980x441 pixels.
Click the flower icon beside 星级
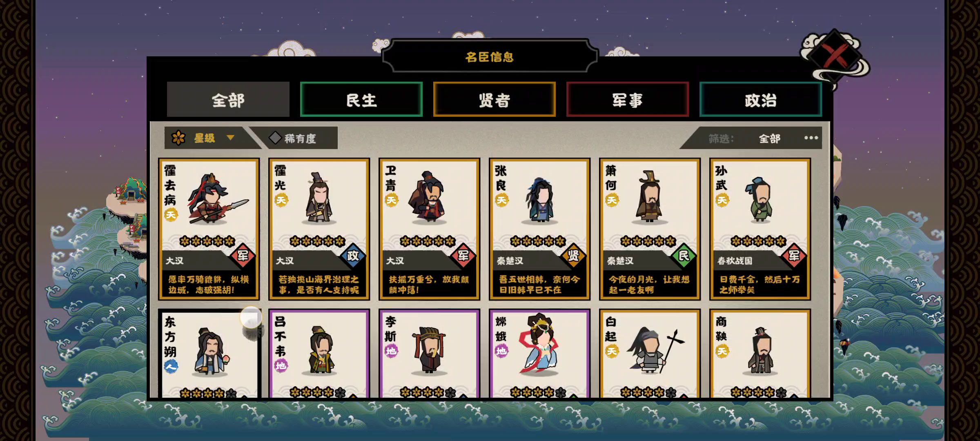(x=178, y=138)
